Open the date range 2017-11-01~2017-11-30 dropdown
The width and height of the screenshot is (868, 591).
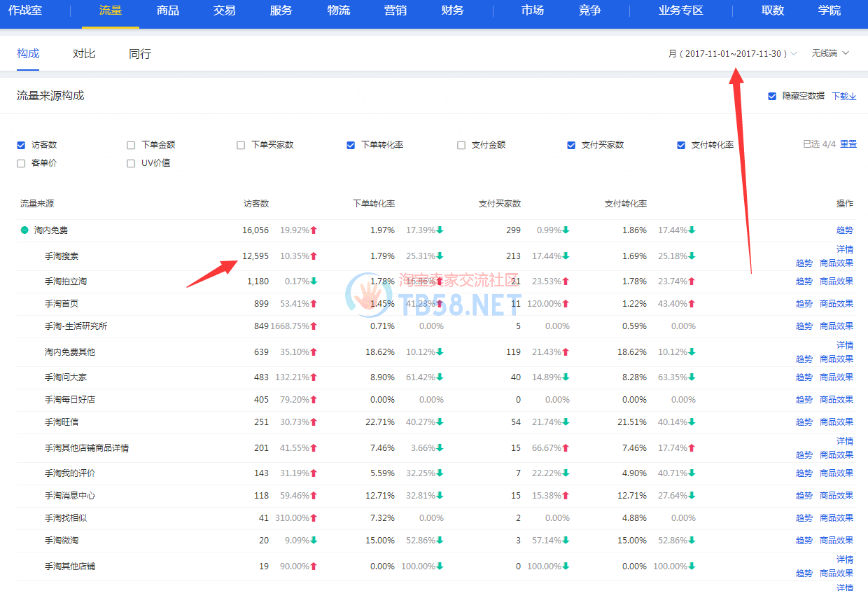(x=732, y=54)
